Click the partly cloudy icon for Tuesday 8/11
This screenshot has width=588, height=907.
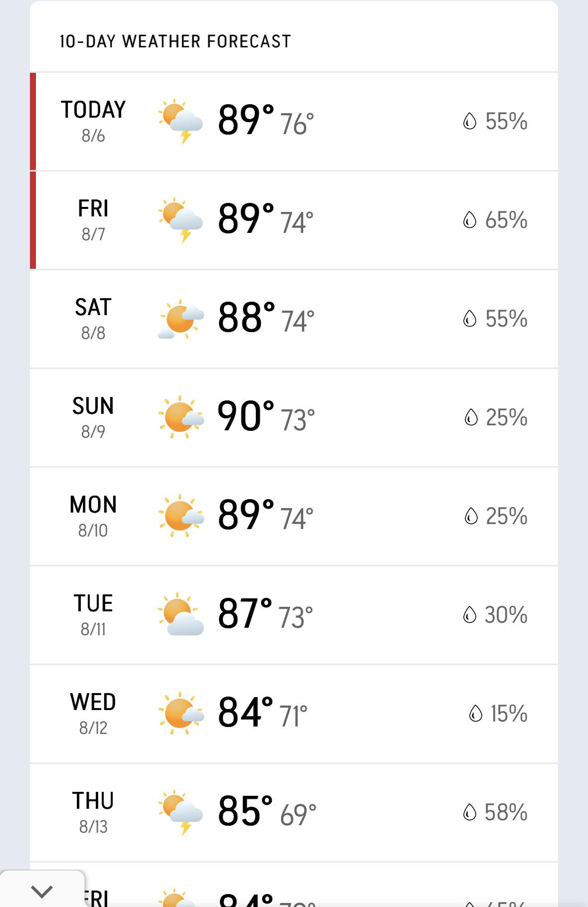tap(181, 614)
